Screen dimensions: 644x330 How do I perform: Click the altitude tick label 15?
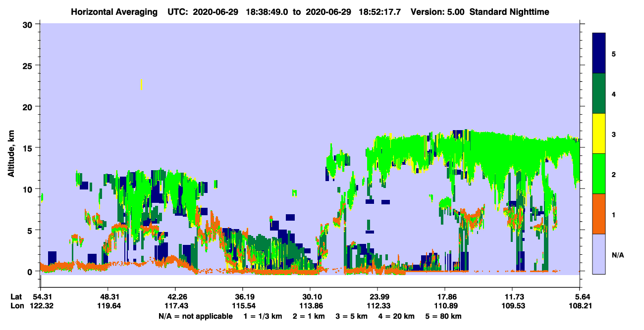tap(28, 147)
